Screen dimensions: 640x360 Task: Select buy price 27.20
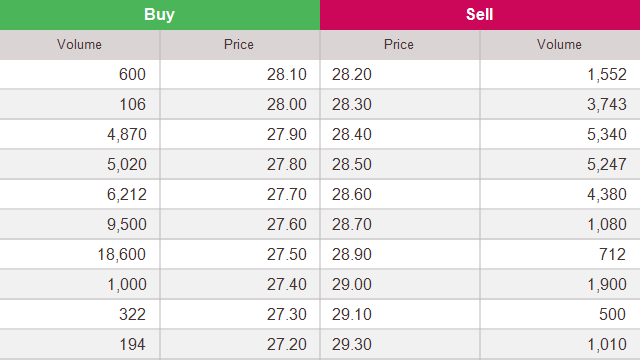(287, 344)
